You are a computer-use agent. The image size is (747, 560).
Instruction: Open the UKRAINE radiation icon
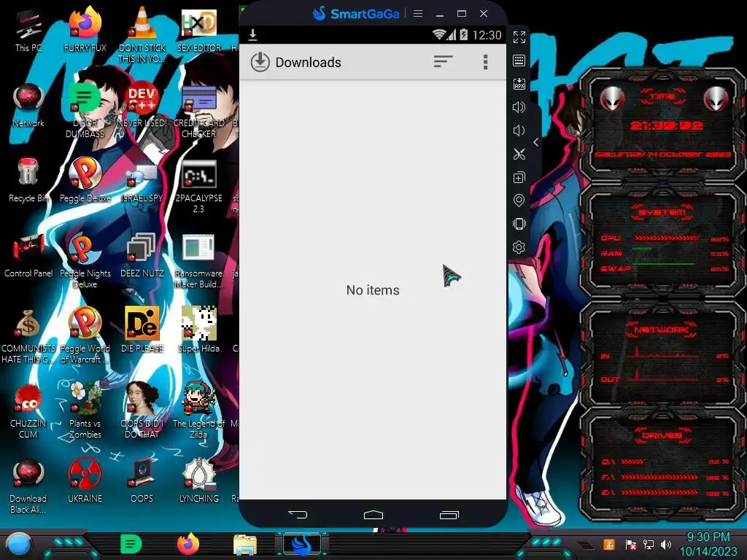(x=85, y=473)
